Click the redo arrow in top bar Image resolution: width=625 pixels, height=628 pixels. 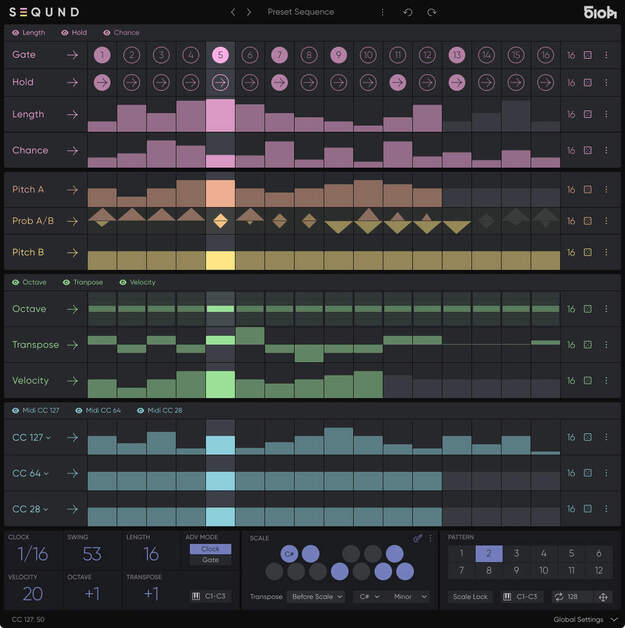pyautogui.click(x=432, y=12)
